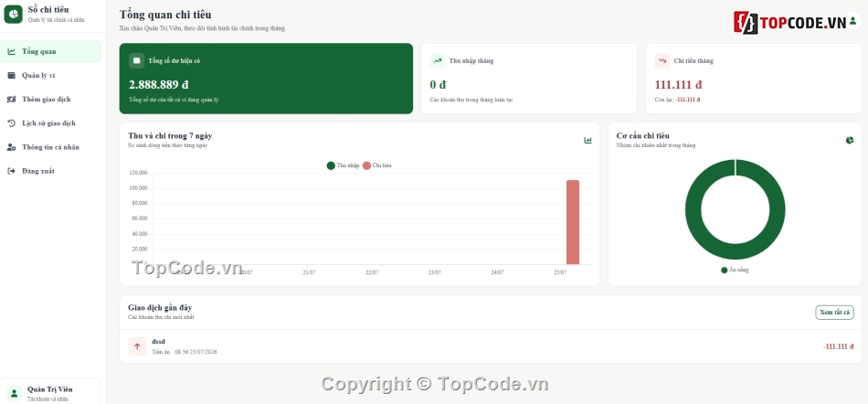Click the 2.888.889 đ balance value
The height and width of the screenshot is (404, 868).
159,85
